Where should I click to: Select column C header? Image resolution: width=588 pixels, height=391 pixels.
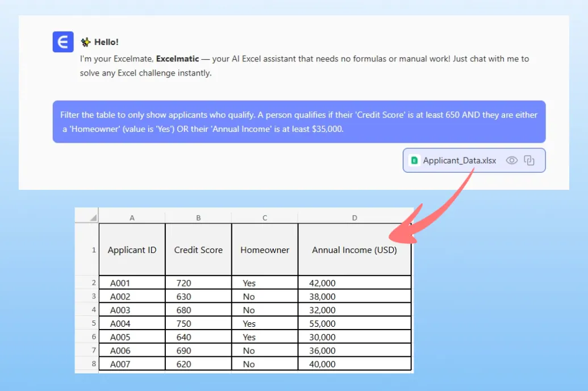(x=265, y=217)
